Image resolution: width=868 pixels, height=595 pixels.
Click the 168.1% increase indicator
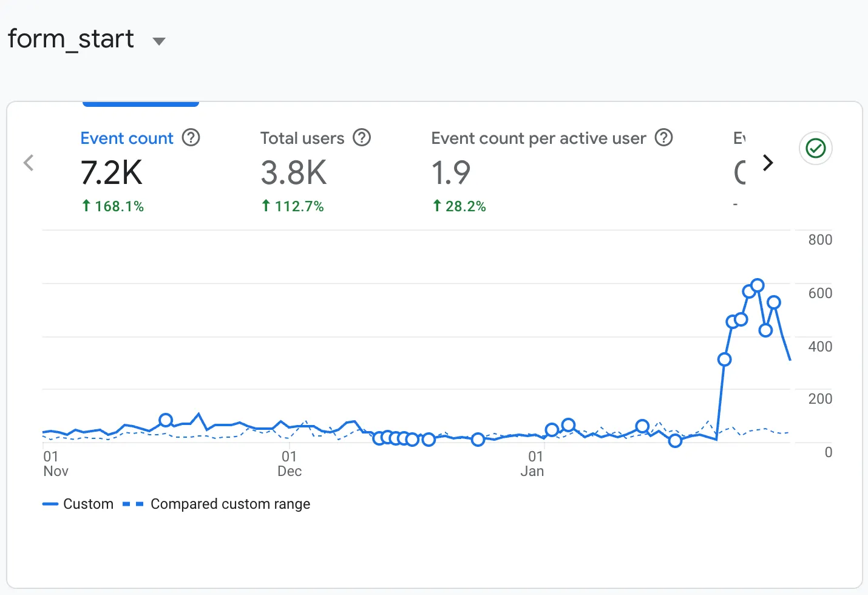[x=113, y=206]
